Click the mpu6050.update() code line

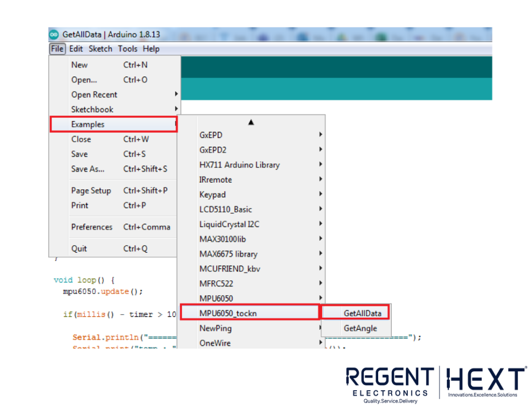(x=103, y=291)
